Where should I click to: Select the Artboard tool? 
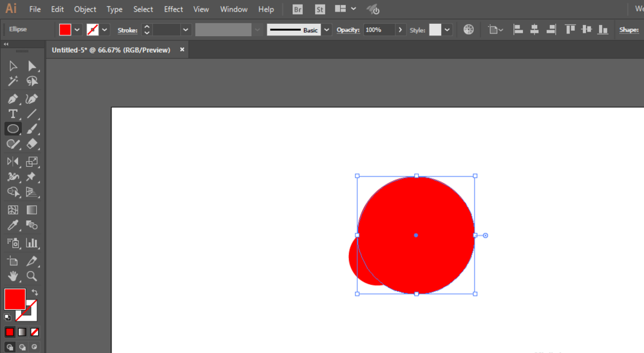[13, 261]
